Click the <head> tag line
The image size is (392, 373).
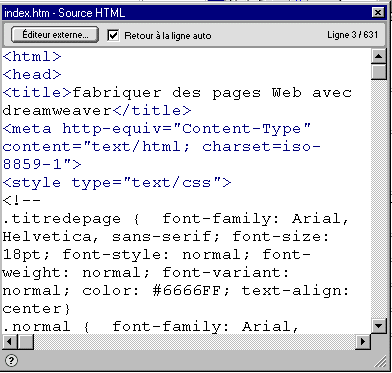click(32, 75)
